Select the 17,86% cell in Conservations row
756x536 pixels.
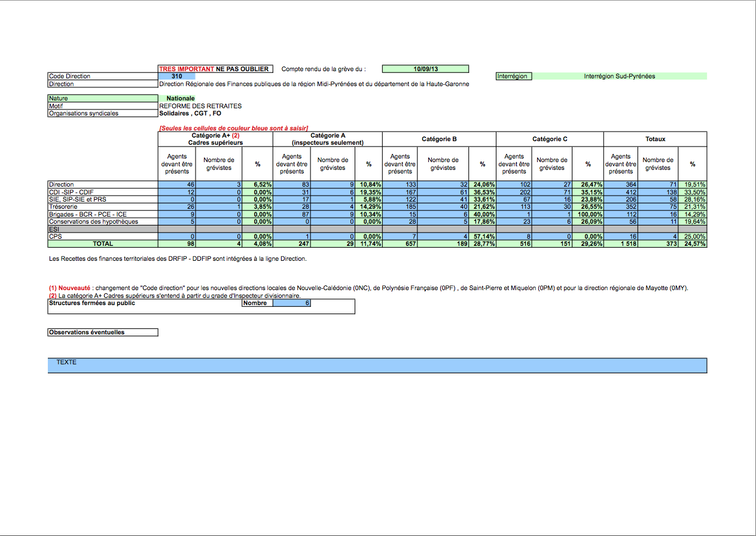coord(482,221)
